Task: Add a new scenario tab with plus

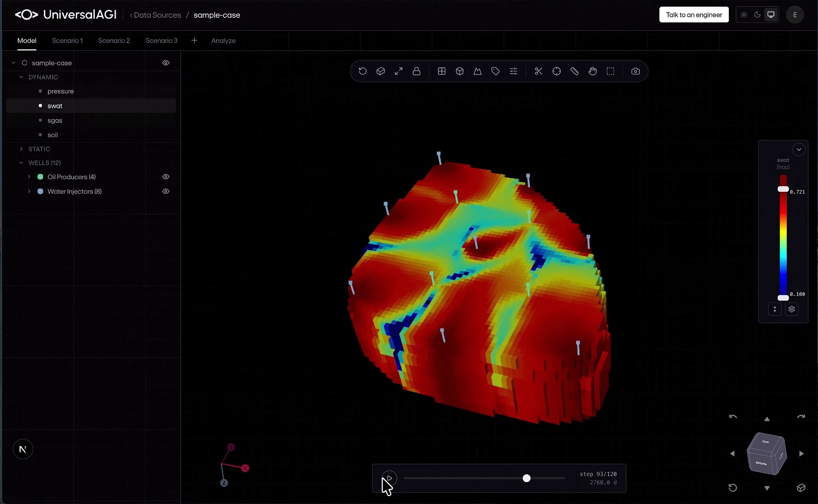Action: pos(194,41)
